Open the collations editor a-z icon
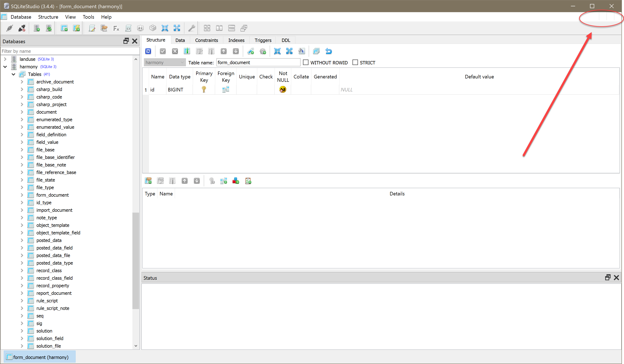Image resolution: width=624 pixels, height=364 pixels. pos(140,28)
